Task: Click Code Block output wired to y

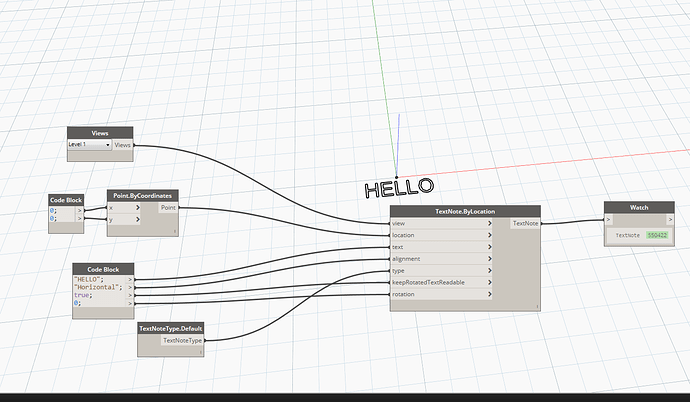Action: pyautogui.click(x=80, y=218)
